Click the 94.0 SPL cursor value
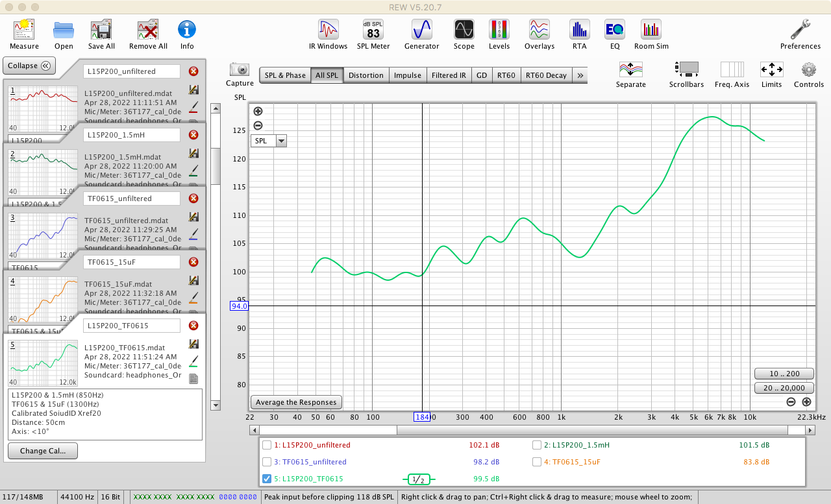The width and height of the screenshot is (831, 504). coord(239,306)
